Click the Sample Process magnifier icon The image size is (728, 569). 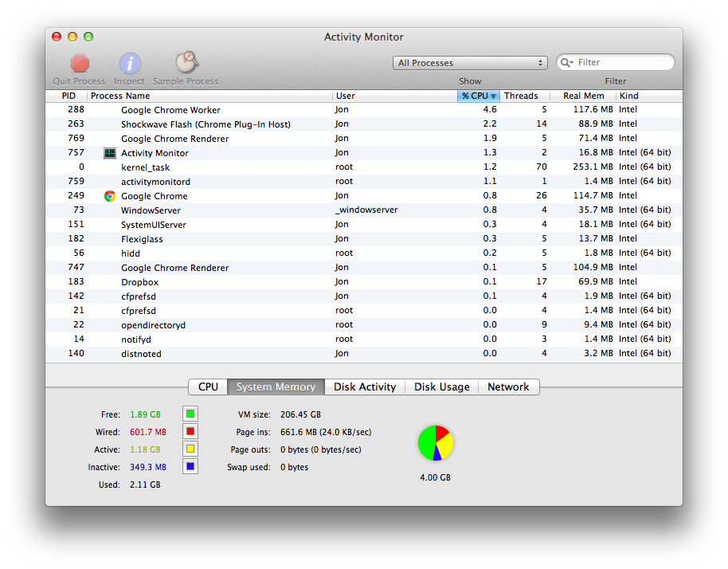(186, 62)
